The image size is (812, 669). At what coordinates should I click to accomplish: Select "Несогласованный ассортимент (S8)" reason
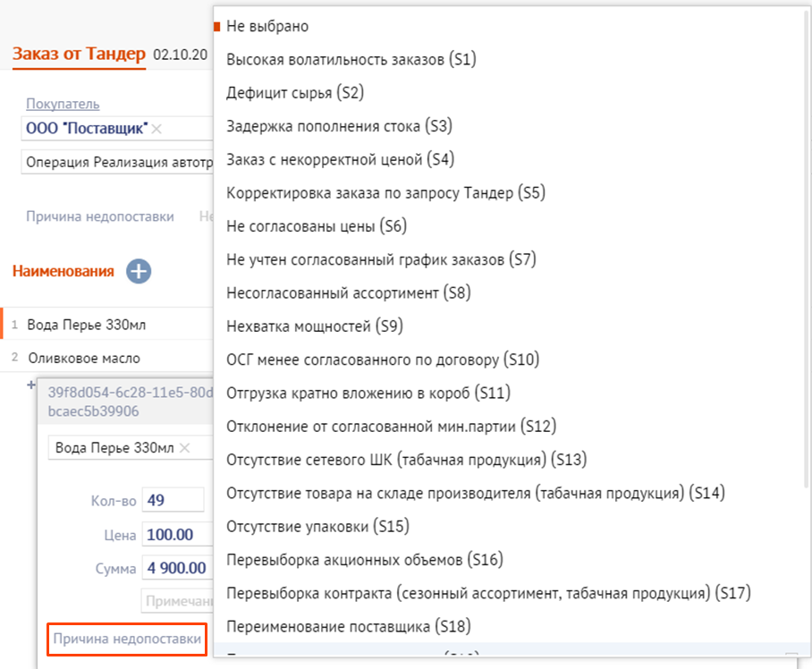[x=349, y=292]
